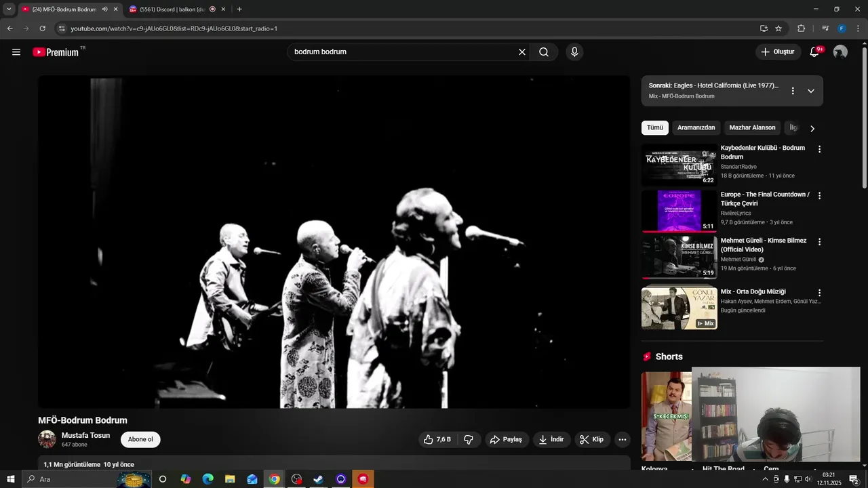This screenshot has width=868, height=488.
Task: Select the Aramanızdan filter chip
Action: pos(696,127)
